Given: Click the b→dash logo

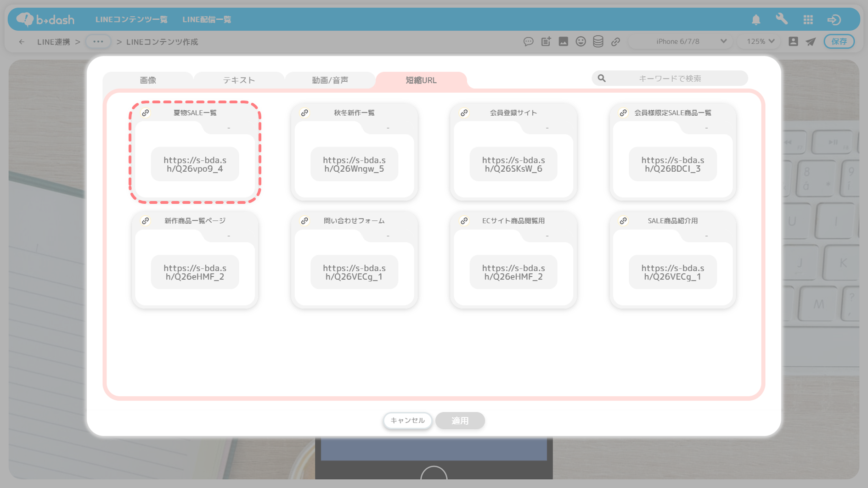Looking at the screenshot, I should point(45,19).
